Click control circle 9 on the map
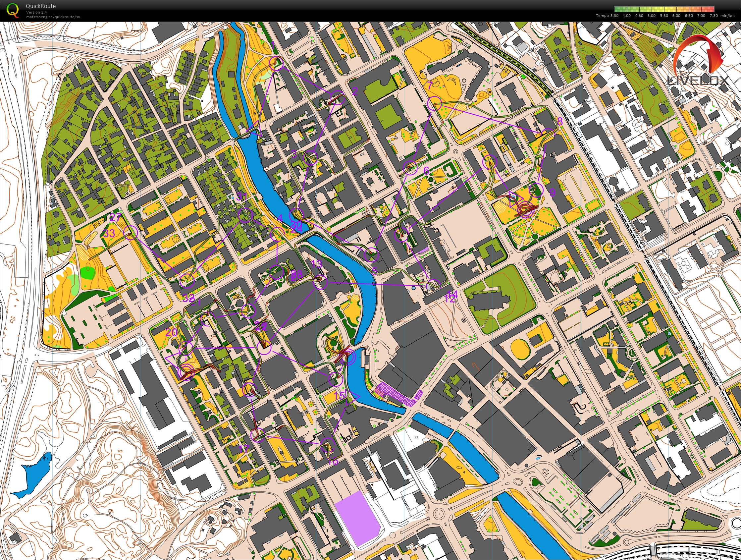The width and height of the screenshot is (741, 560). 536,189
